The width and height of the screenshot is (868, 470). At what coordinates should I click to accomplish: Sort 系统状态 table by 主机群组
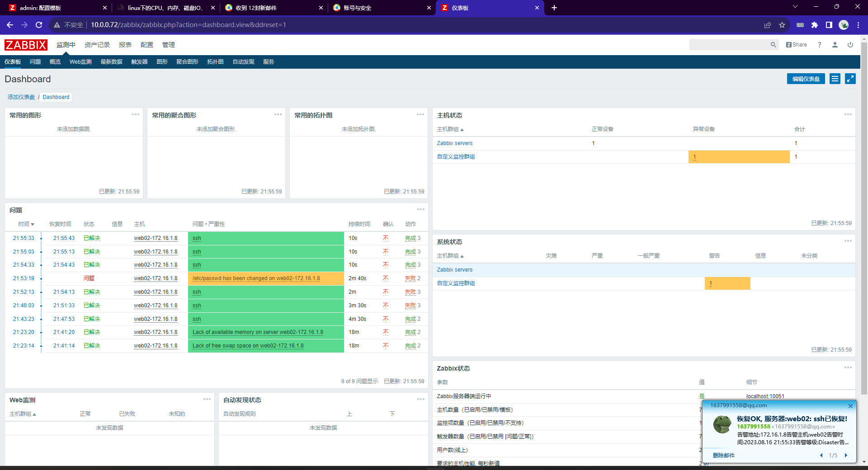[x=450, y=256]
